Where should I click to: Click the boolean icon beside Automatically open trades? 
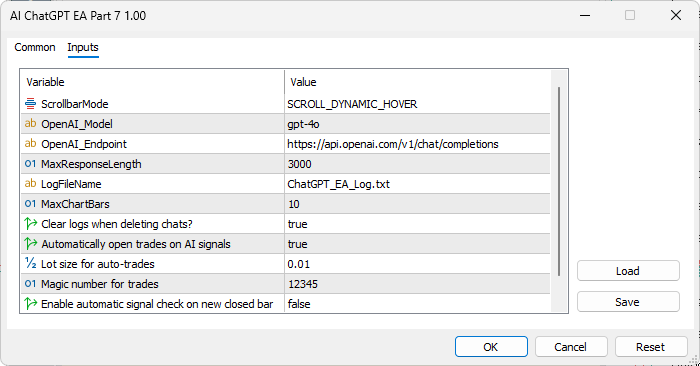coord(30,243)
